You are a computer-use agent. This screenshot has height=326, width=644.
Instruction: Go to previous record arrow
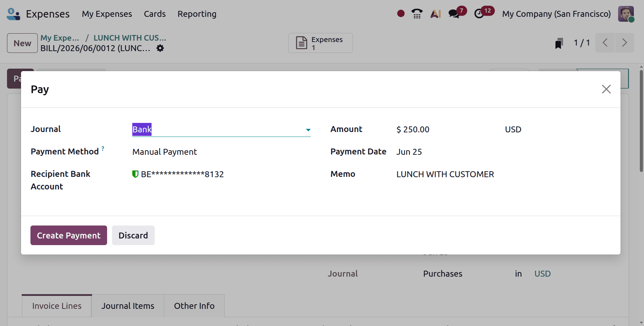pos(605,43)
